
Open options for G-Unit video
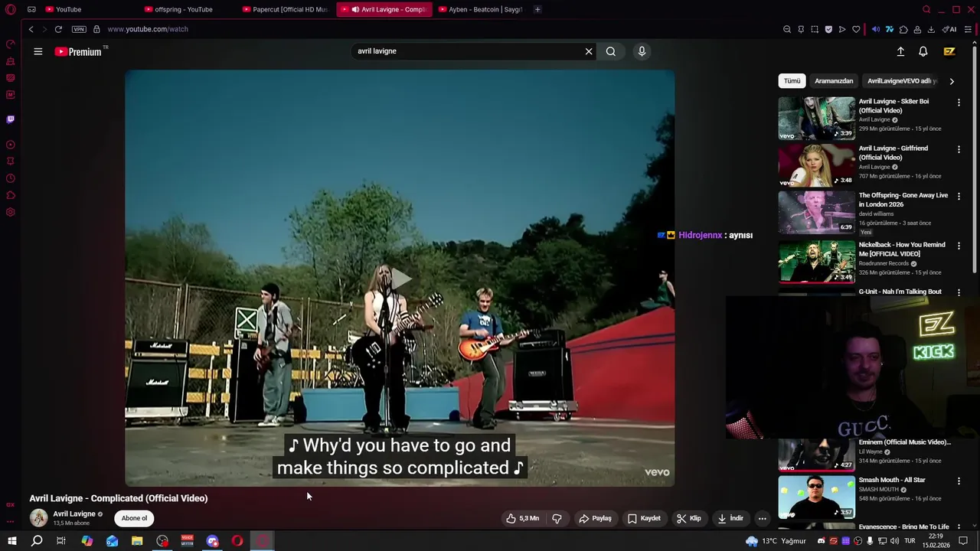coord(959,292)
